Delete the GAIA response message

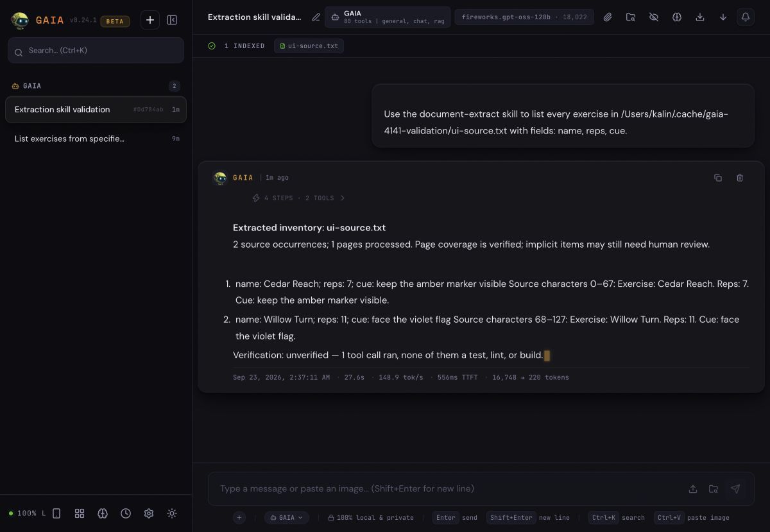coord(740,178)
